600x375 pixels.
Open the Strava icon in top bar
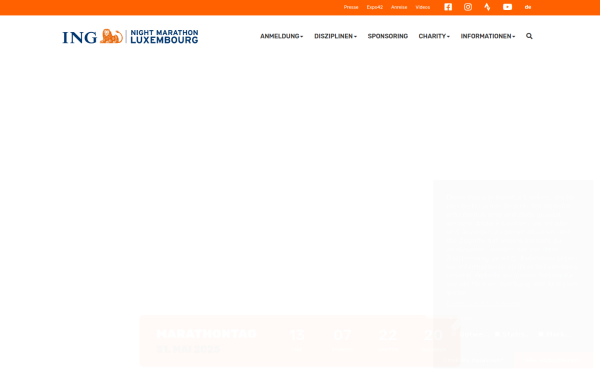487,7
